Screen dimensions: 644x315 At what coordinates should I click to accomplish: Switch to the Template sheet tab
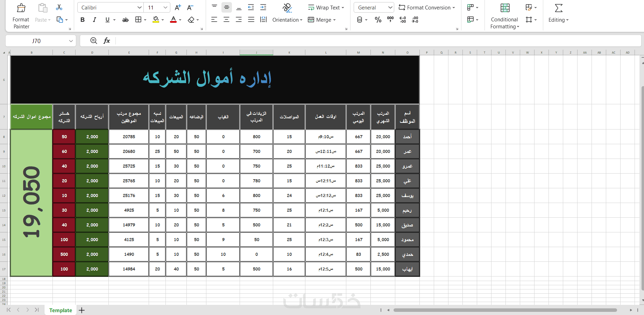coord(61,310)
